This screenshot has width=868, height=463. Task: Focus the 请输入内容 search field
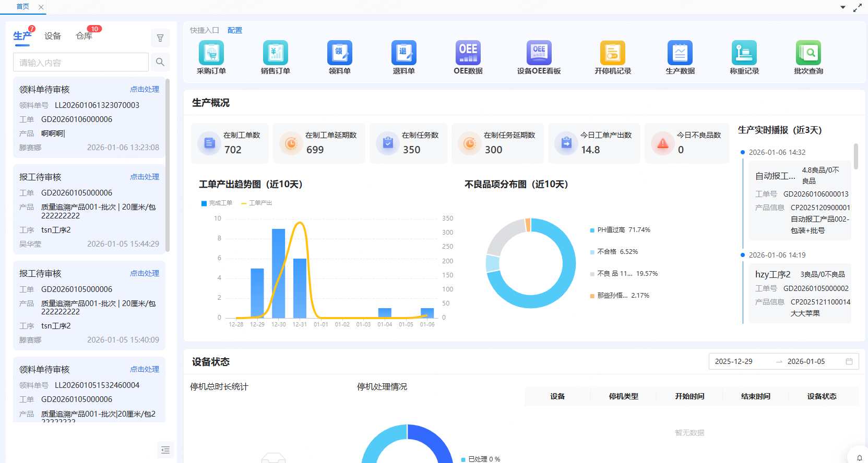coord(81,62)
